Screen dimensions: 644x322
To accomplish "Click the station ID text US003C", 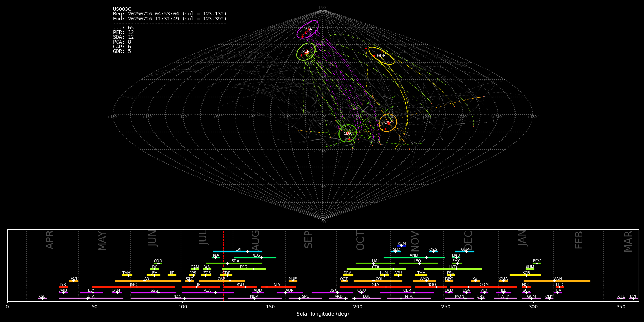I will [122, 9].
